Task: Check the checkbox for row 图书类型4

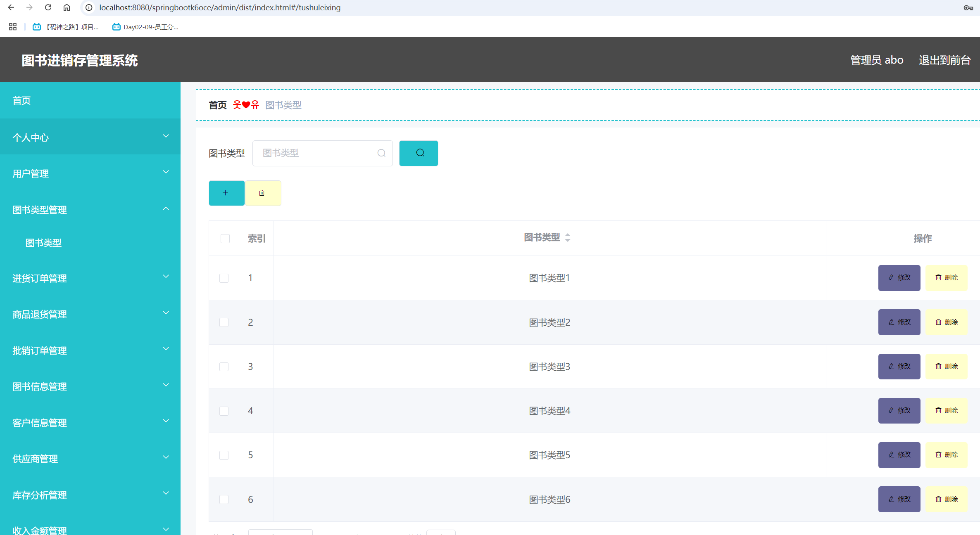Action: [x=224, y=411]
